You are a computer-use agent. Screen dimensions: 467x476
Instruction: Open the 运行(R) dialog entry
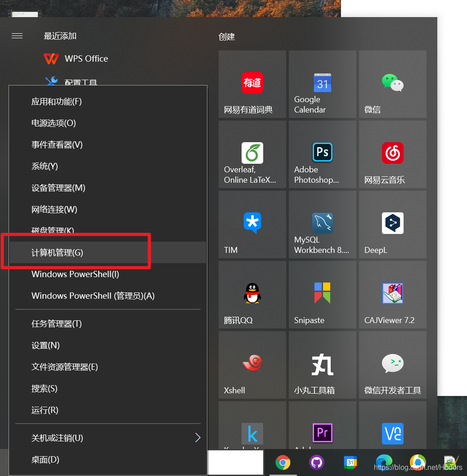pos(108,410)
